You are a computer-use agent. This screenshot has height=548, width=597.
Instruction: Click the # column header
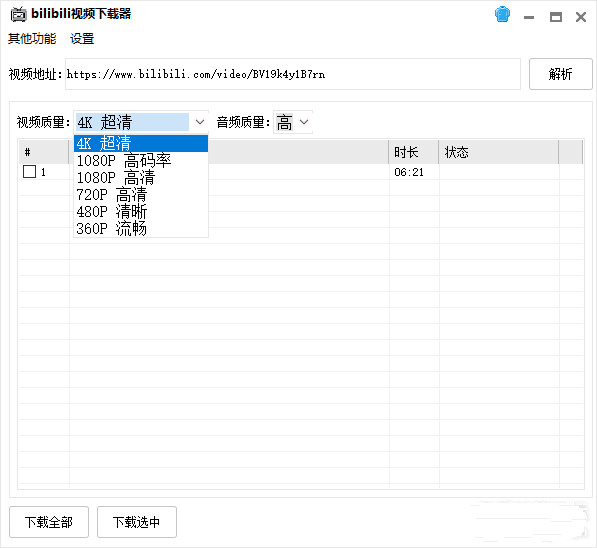(x=44, y=152)
